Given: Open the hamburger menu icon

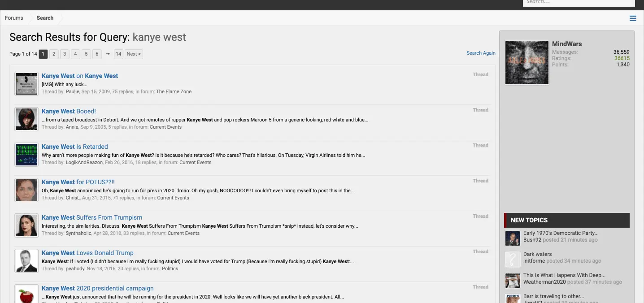Looking at the screenshot, I should (632, 18).
